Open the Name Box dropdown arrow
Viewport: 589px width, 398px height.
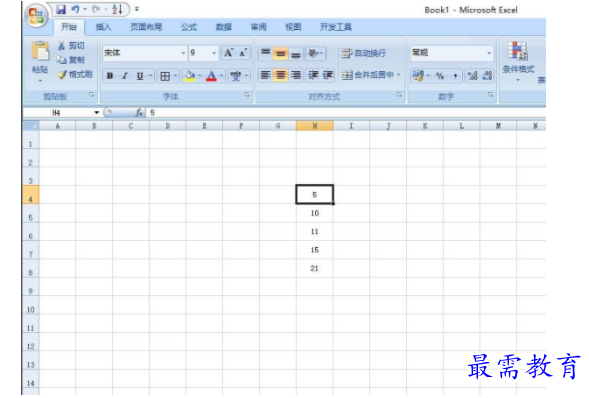[x=97, y=113]
